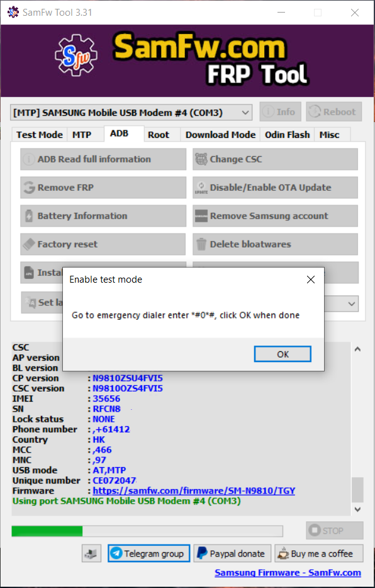Open the samfw.com firmware SM-N9810 link
Viewport: 375px width, 588px height.
pos(194,490)
